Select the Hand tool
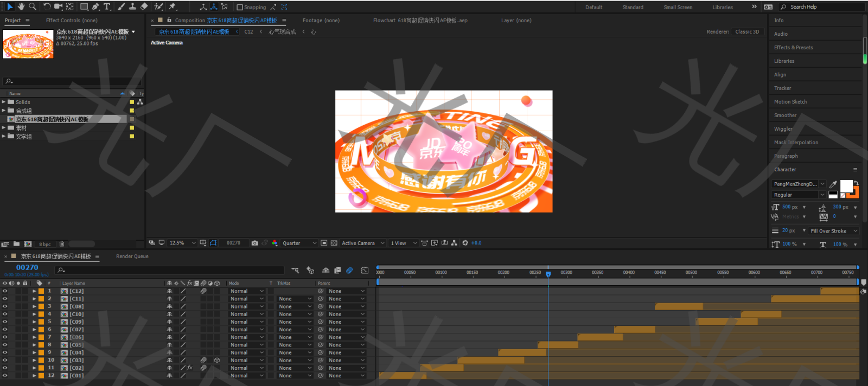 pos(21,7)
